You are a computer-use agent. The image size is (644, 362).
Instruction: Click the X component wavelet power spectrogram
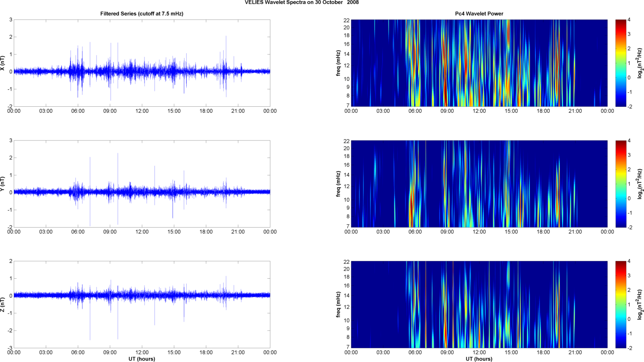click(x=479, y=63)
